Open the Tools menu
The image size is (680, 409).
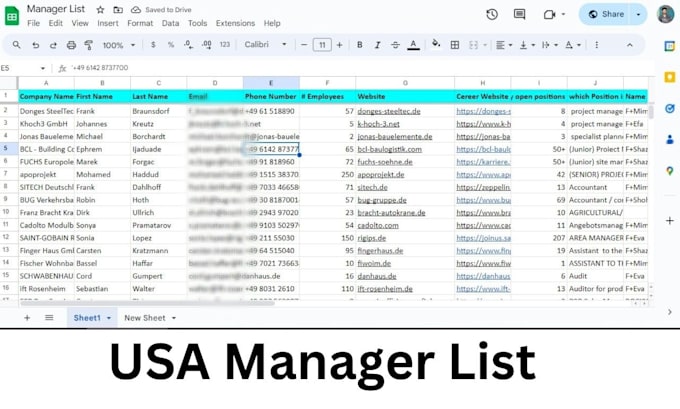pyautogui.click(x=197, y=23)
